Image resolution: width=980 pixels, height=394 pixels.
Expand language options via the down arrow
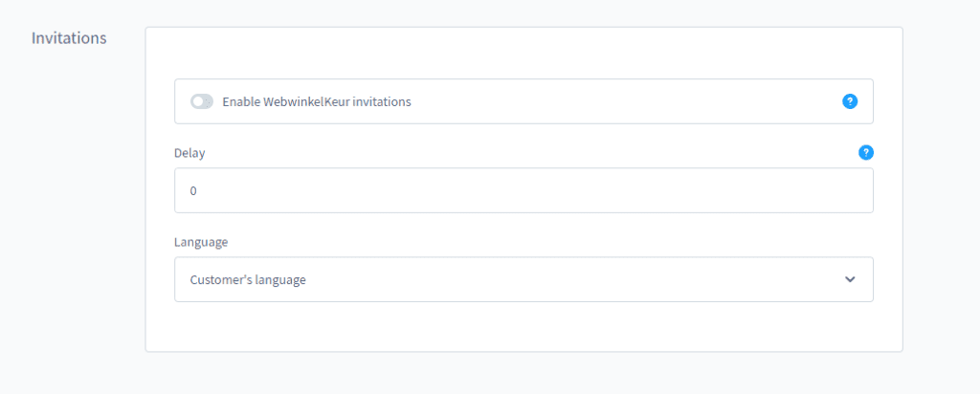[850, 279]
